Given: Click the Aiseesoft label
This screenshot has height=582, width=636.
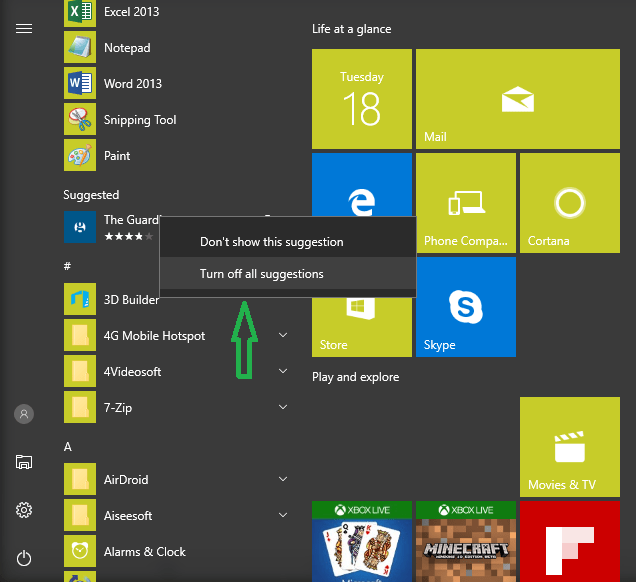Looking at the screenshot, I should (128, 516).
